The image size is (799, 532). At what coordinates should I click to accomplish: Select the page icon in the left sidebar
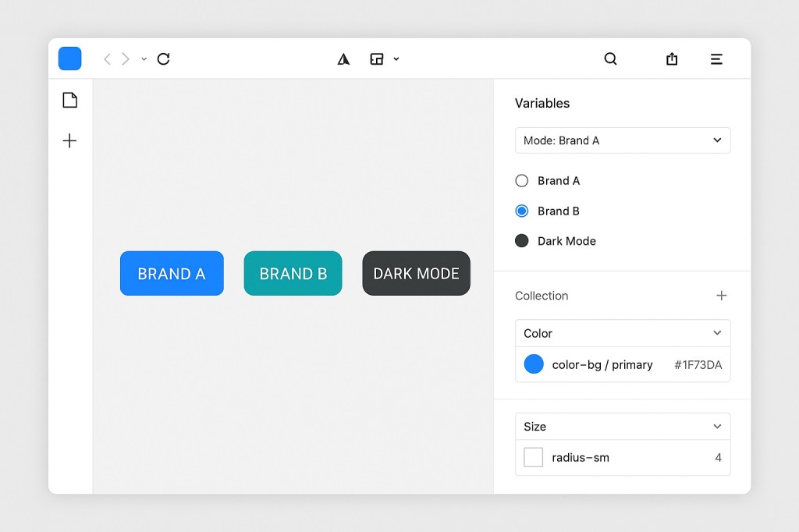69,100
